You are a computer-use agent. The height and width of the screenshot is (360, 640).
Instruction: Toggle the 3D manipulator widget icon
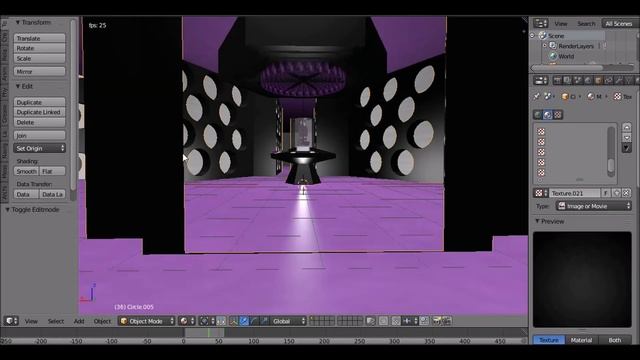[233, 321]
